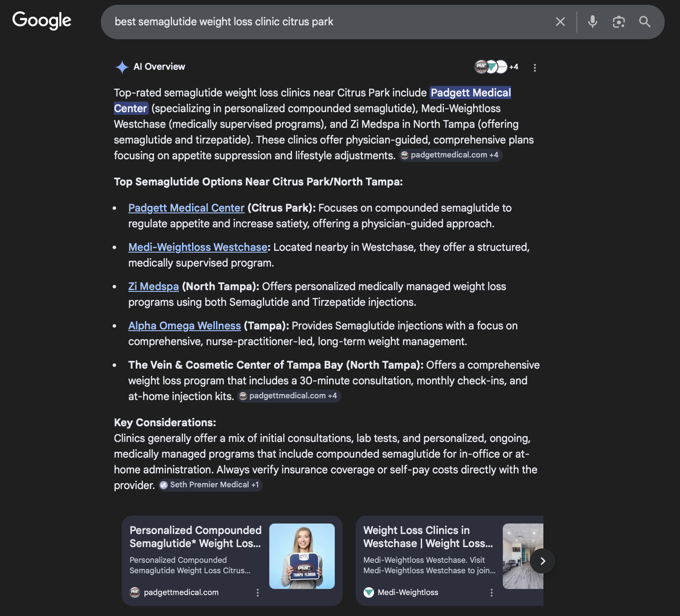Screen dimensions: 680x616
Task: Click the "Key Considerations:" heading
Action: coord(165,423)
